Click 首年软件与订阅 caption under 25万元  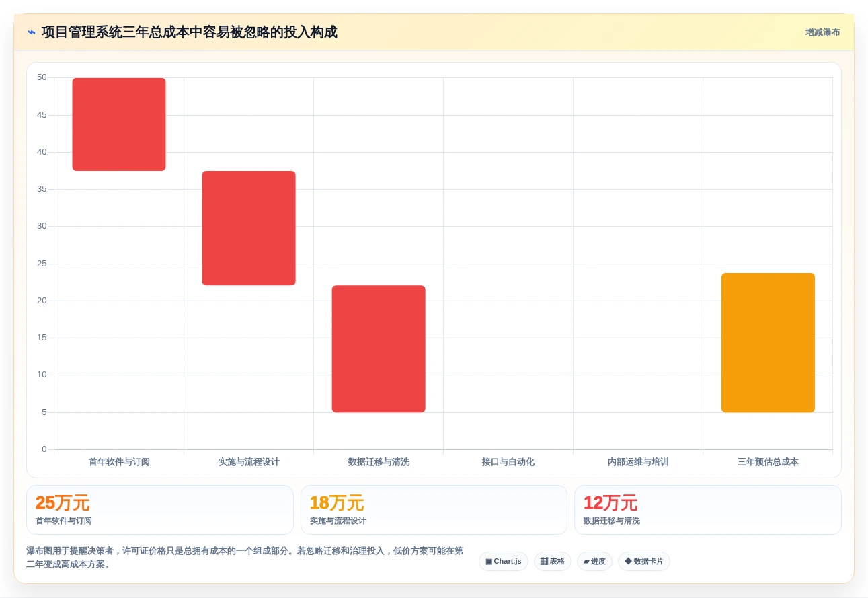click(64, 521)
